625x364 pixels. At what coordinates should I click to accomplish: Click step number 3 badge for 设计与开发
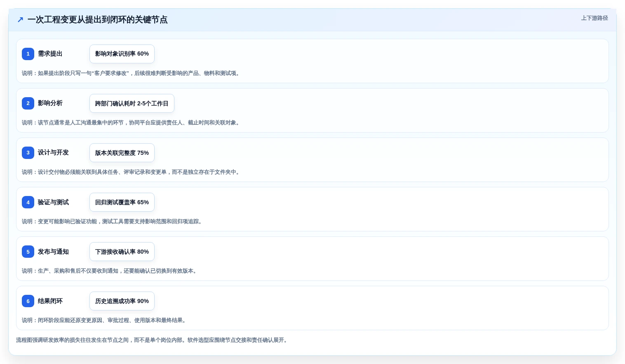(x=28, y=153)
